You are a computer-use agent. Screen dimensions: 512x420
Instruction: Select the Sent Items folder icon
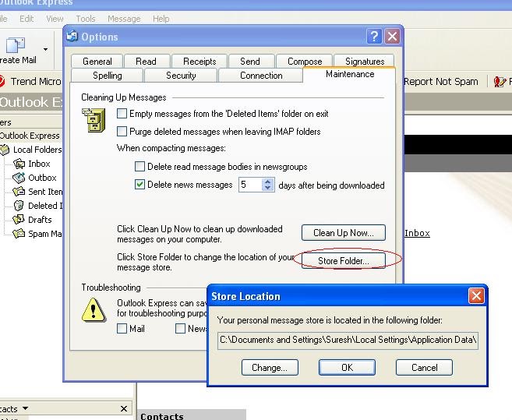[x=19, y=192]
